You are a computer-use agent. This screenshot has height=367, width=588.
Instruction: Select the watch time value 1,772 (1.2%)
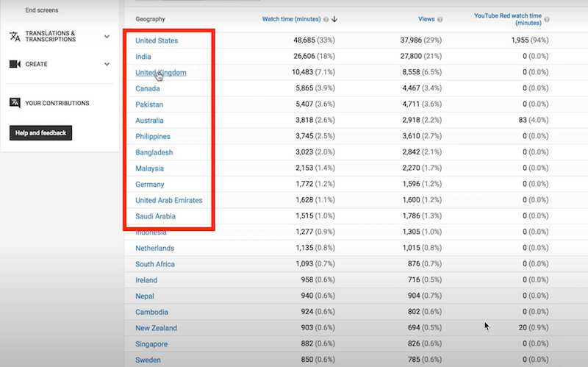315,184
